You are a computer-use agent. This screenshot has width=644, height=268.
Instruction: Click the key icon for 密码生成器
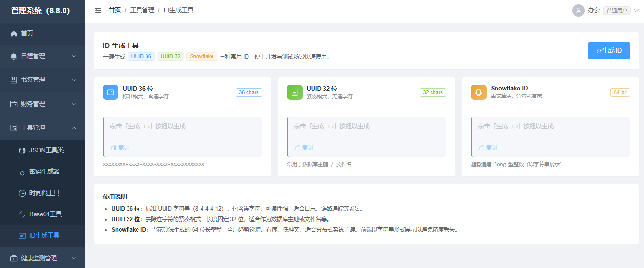click(22, 171)
